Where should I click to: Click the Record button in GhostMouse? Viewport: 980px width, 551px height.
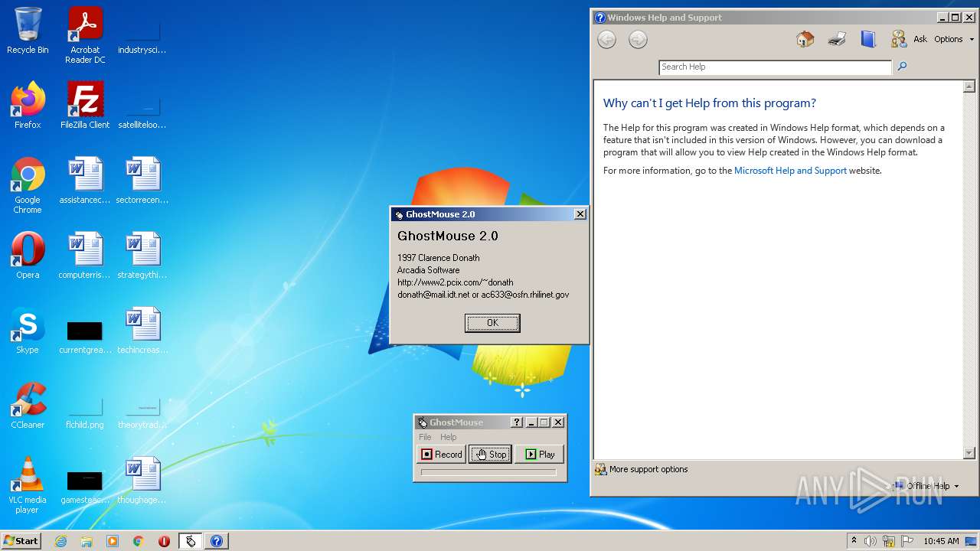442,454
